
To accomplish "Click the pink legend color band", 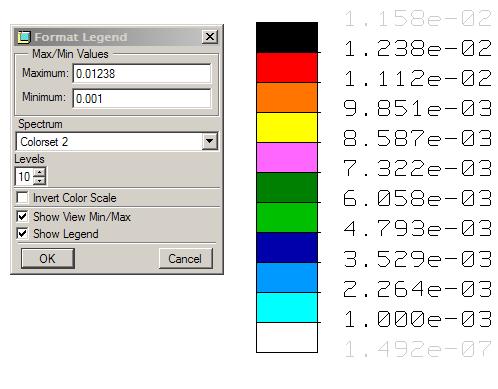I will point(287,158).
